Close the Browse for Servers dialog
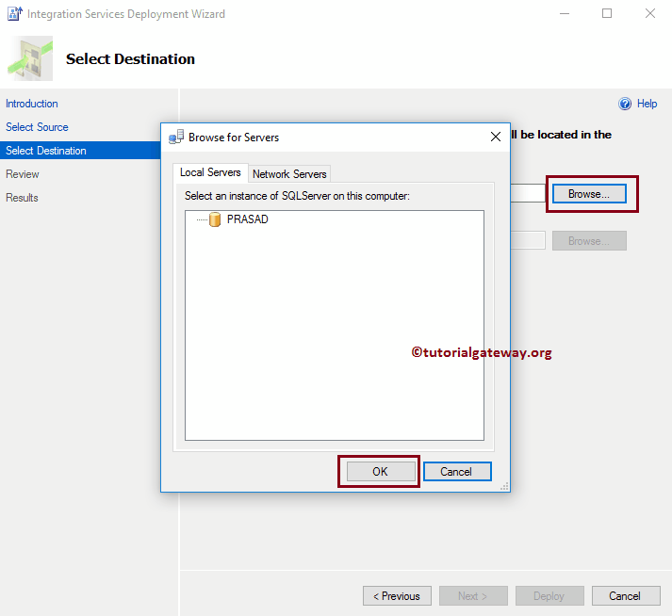This screenshot has height=616, width=672. (496, 137)
